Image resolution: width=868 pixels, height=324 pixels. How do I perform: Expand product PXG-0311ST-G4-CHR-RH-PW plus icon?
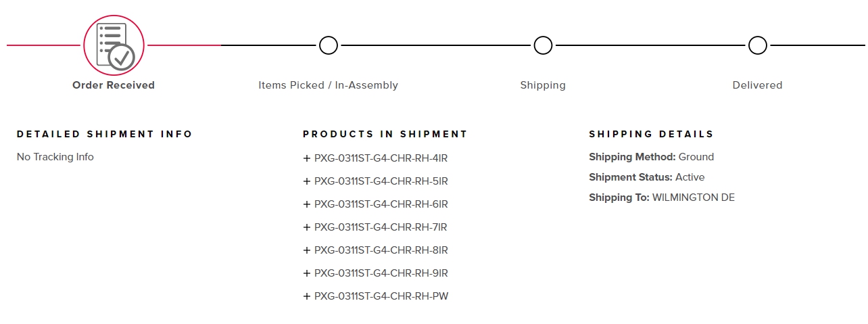(307, 296)
